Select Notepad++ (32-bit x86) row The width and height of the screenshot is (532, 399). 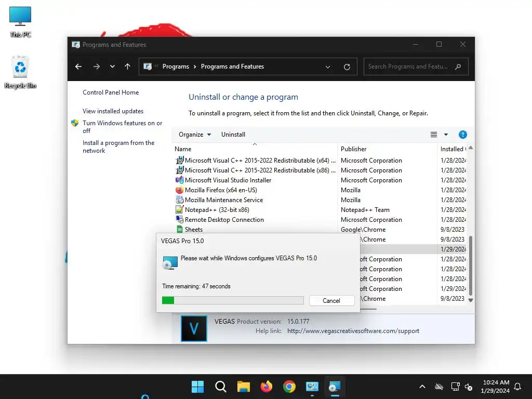pos(217,210)
